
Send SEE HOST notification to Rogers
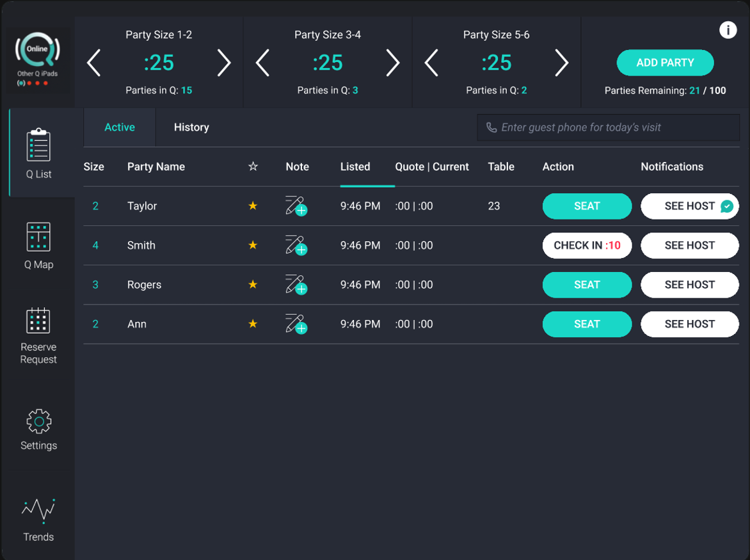pos(690,285)
